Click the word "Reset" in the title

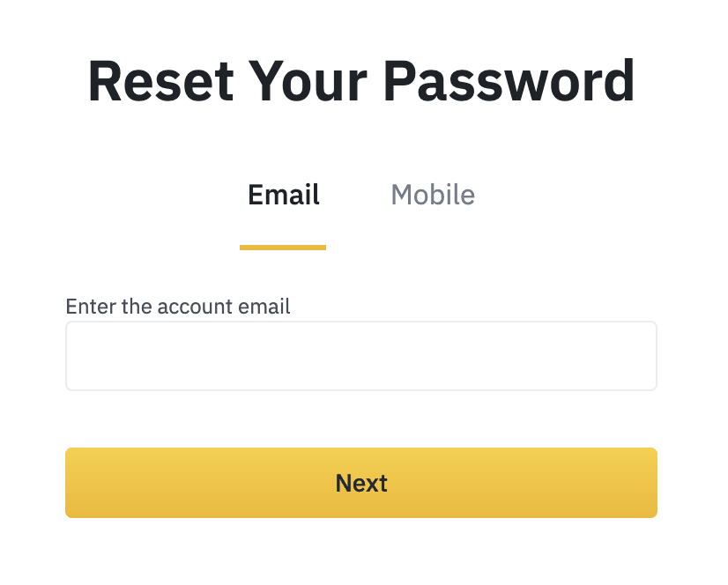[161, 81]
